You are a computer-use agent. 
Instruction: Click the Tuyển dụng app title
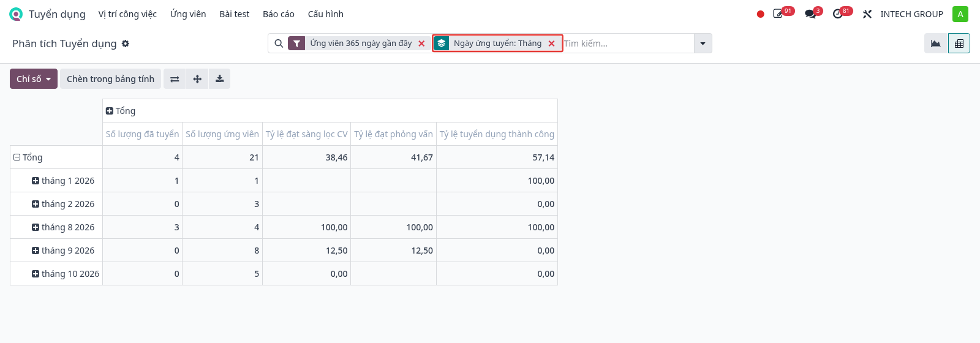pos(57,14)
